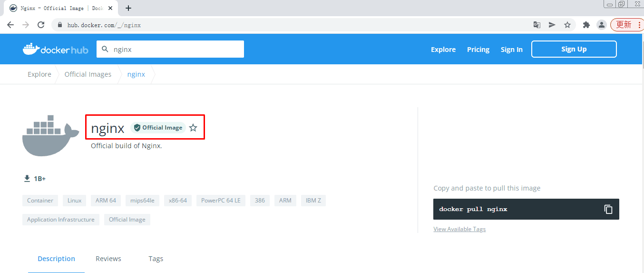Click the large nginx whale logo image
The width and height of the screenshot is (644, 273).
51,135
